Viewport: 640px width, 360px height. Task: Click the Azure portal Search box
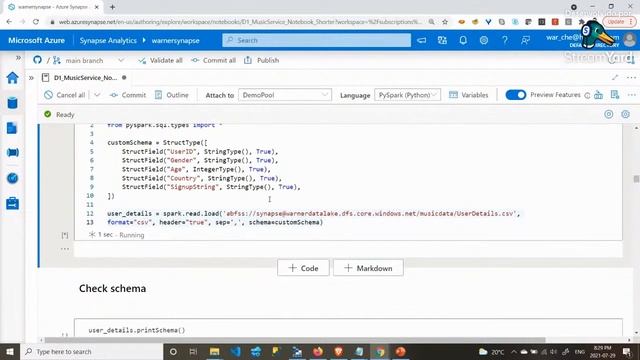(316, 40)
